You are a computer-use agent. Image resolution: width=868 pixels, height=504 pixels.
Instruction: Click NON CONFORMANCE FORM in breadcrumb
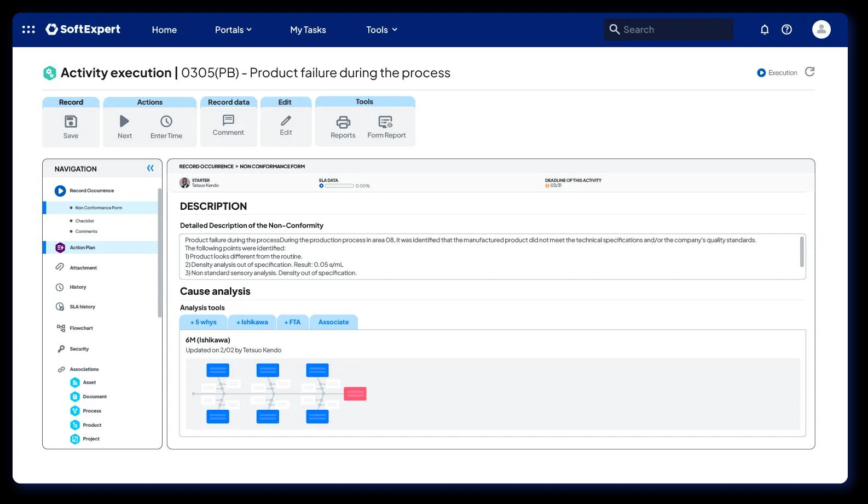(x=272, y=167)
